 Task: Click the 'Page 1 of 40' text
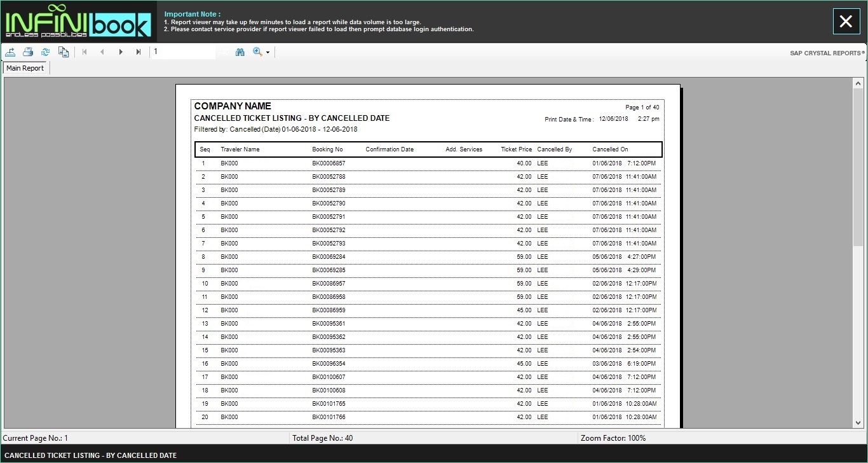coord(642,107)
